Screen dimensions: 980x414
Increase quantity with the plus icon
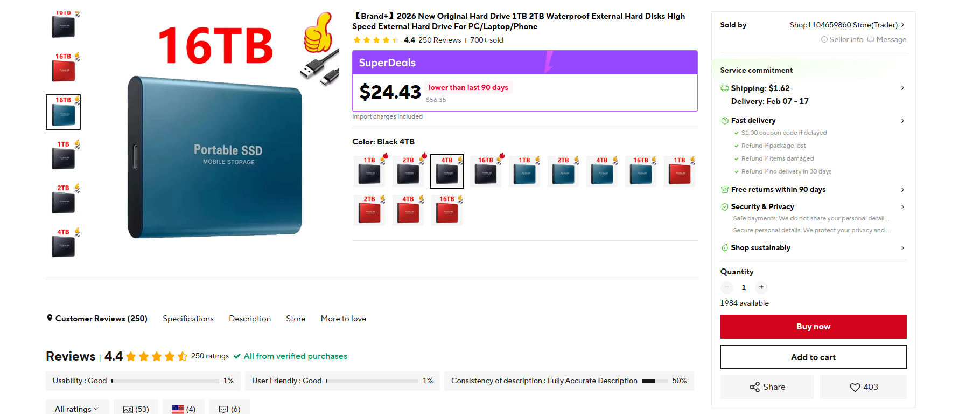coord(761,287)
